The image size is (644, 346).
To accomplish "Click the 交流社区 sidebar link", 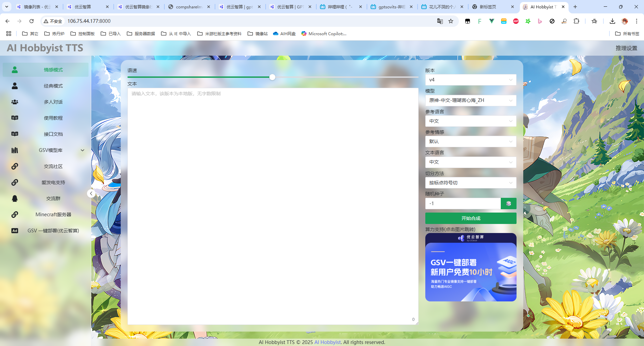I will pyautogui.click(x=46, y=166).
